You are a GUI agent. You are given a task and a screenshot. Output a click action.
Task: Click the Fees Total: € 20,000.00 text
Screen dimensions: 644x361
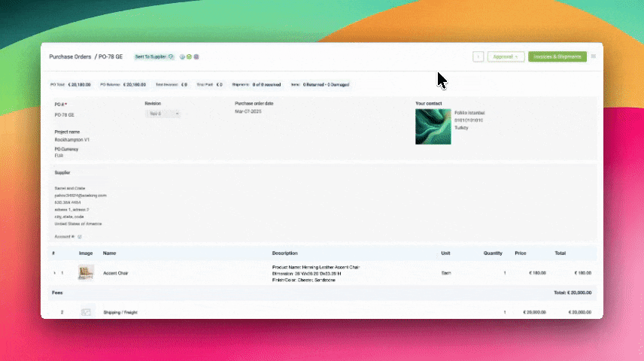tap(573, 293)
